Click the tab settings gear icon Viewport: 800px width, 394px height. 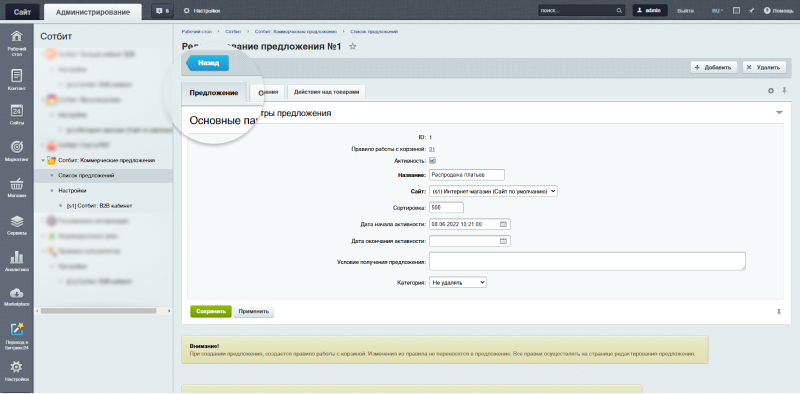(x=771, y=91)
